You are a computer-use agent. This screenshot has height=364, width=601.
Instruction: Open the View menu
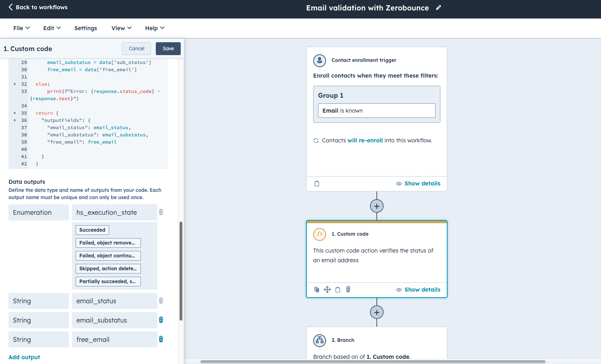pos(122,28)
